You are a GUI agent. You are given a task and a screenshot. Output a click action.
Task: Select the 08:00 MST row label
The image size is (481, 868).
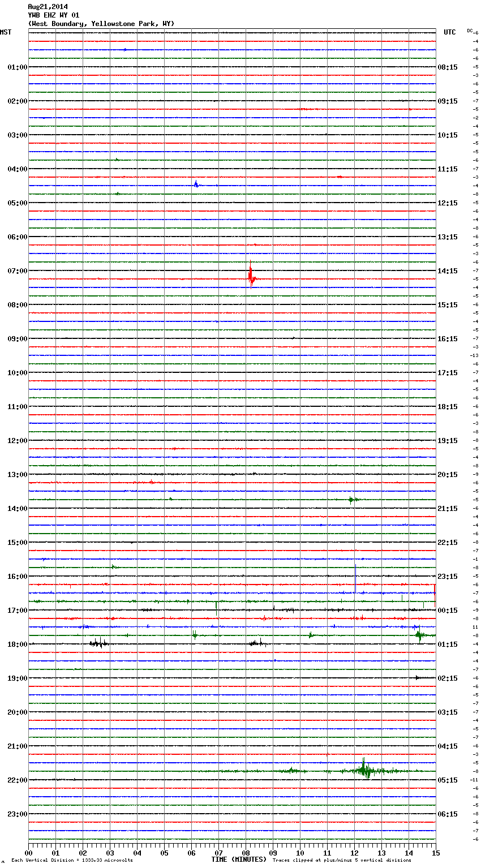(17, 305)
